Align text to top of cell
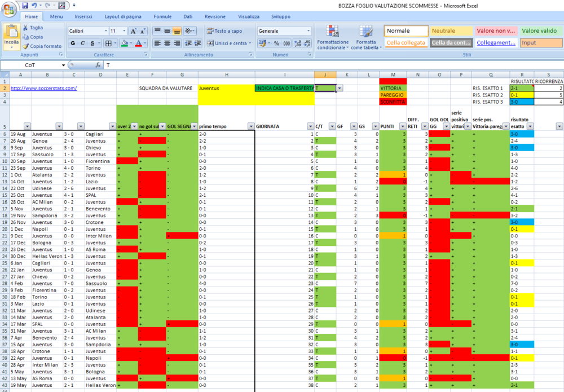The height and width of the screenshot is (392, 564). [x=157, y=31]
